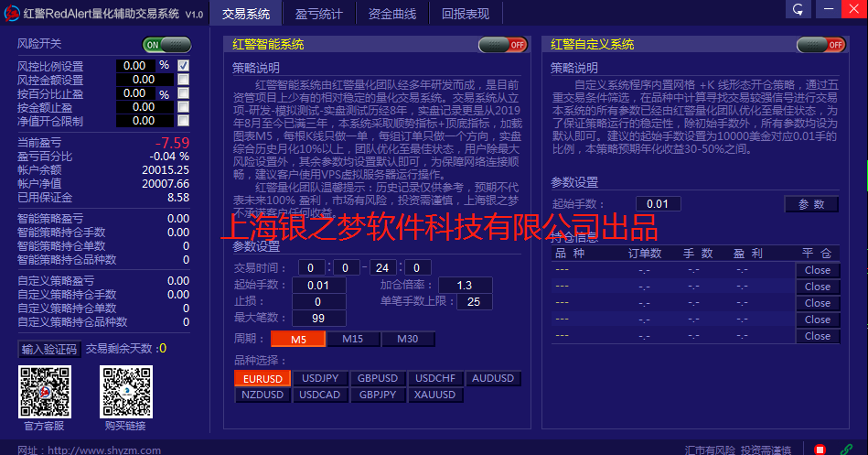This screenshot has height=455, width=868.
Task: Click the red stop icon in status bar
Action: [x=820, y=449]
